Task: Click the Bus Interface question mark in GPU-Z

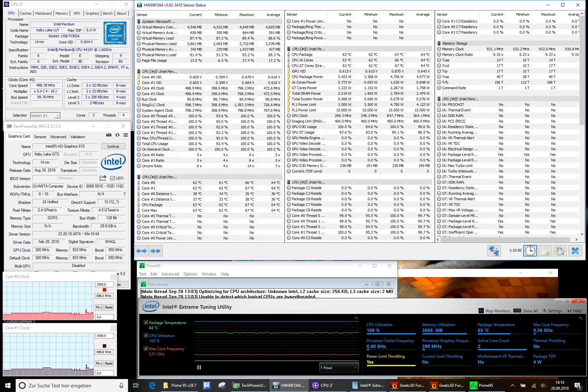Action: pos(124,194)
